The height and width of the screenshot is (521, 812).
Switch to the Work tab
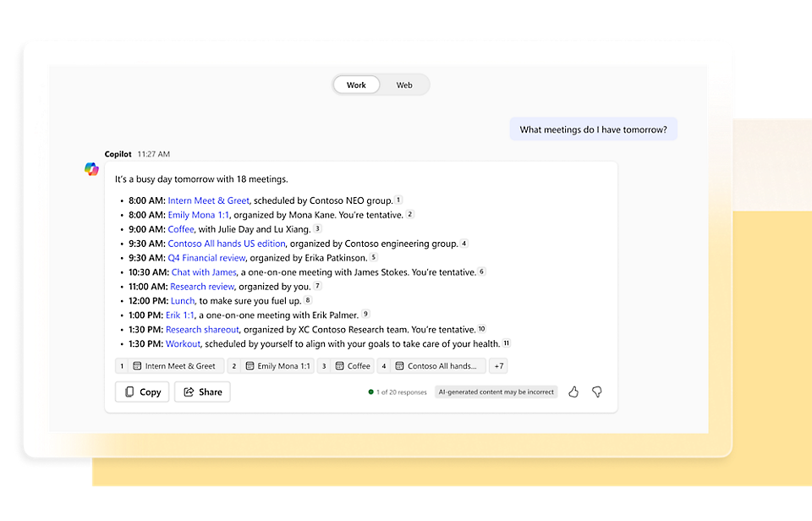coord(356,85)
